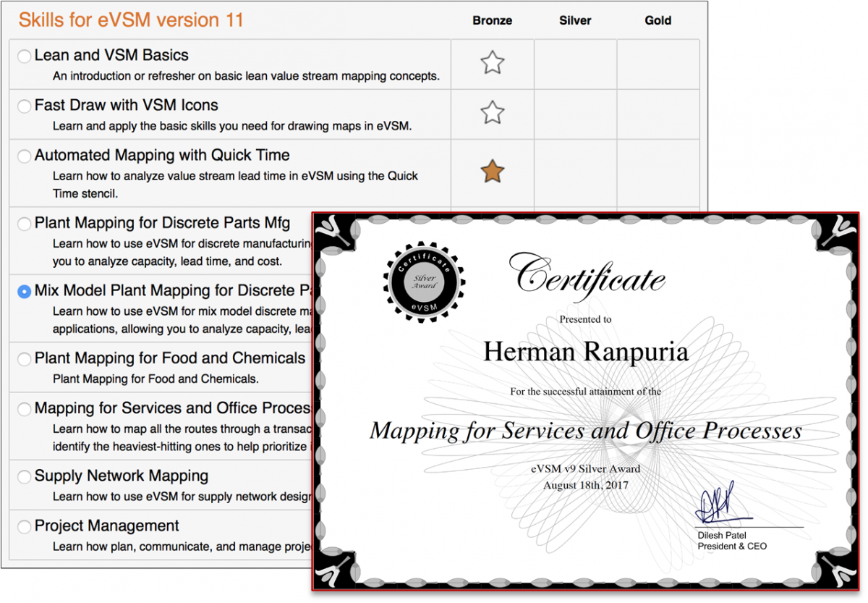Click bronze star for Lean and VSM Basics
868x603 pixels.
pyautogui.click(x=493, y=63)
